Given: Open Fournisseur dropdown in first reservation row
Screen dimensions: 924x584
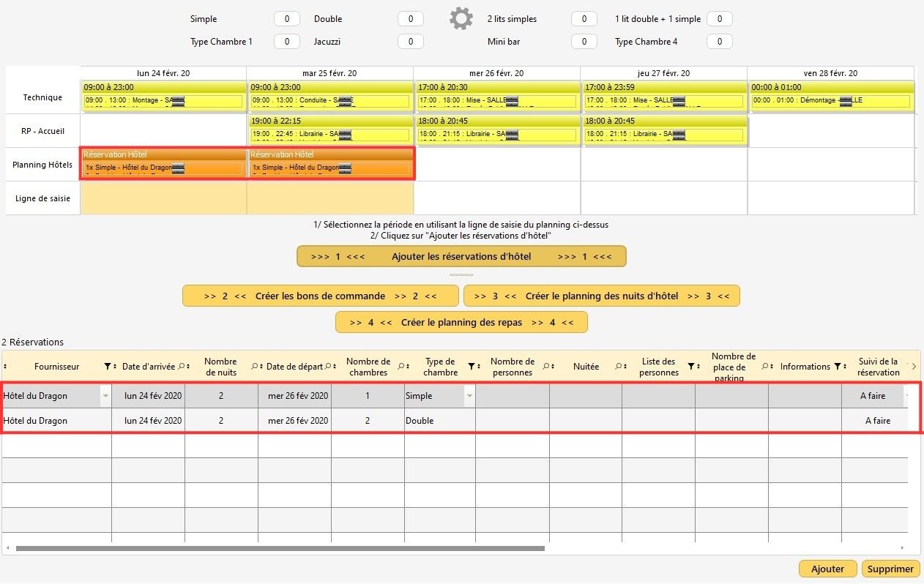Looking at the screenshot, I should coord(105,396).
